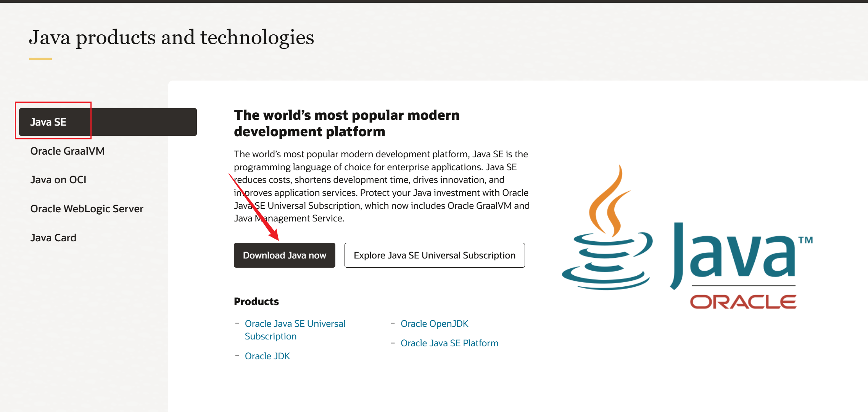This screenshot has height=412, width=868.
Task: Open the Oracle GraalVM tab
Action: coord(68,151)
